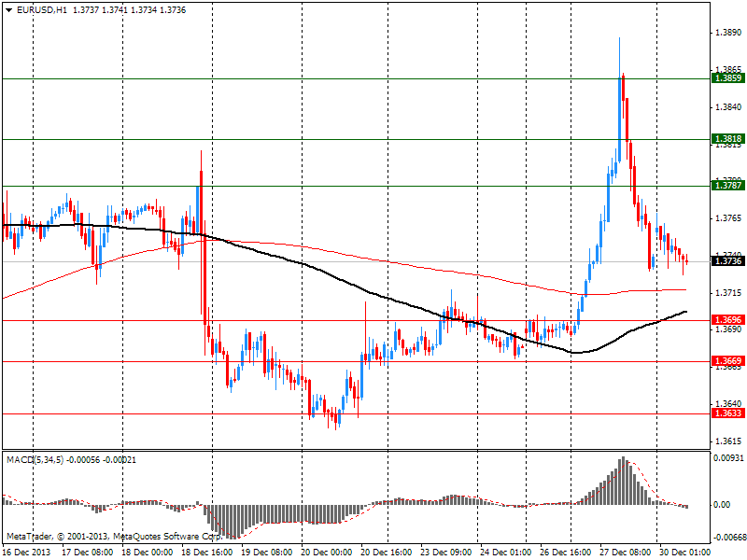Click the 0.00931 MACD scale value
747x560 pixels.
point(728,458)
